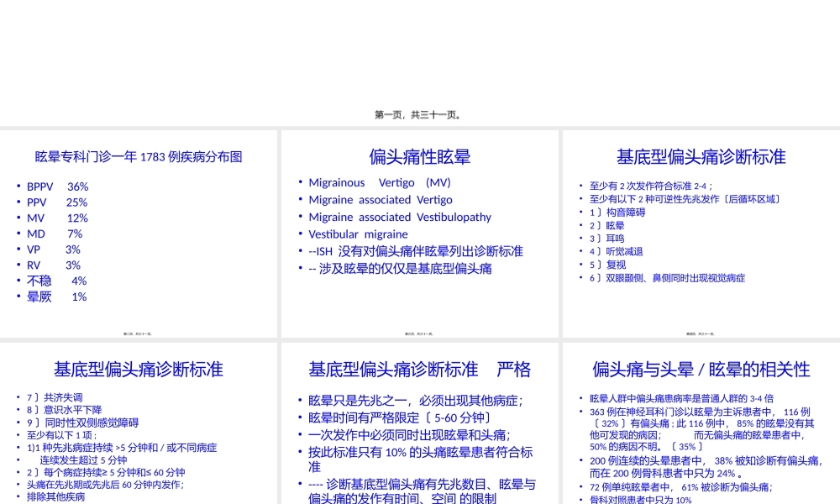
Task: Click the line '眩晕时间有严格限定〔5-60 分钟〕'
Action: click(x=400, y=417)
